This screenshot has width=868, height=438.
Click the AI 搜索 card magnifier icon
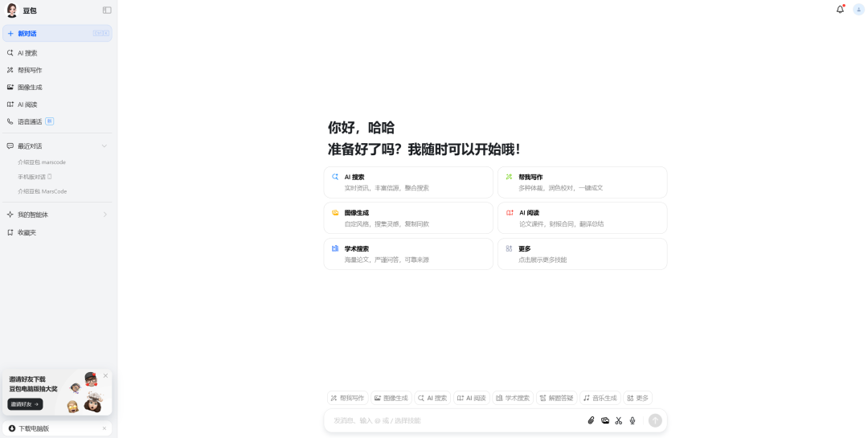(x=335, y=177)
